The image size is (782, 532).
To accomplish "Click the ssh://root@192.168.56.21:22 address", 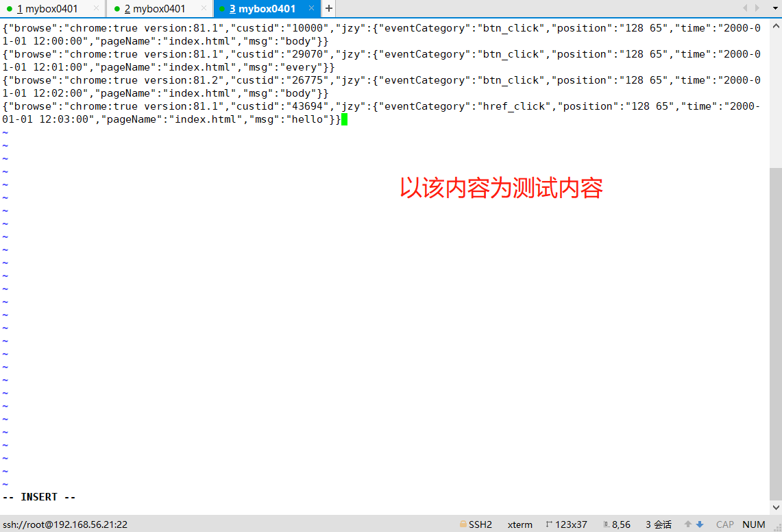I will click(65, 524).
